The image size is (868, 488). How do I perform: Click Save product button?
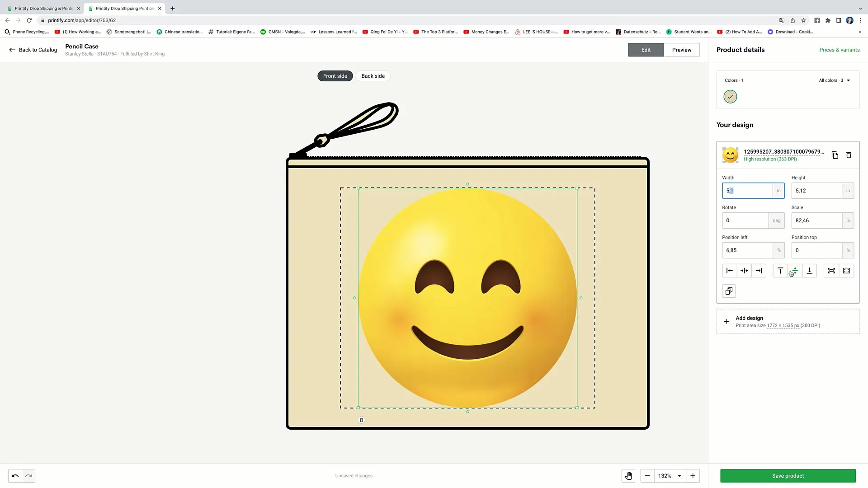tap(788, 475)
